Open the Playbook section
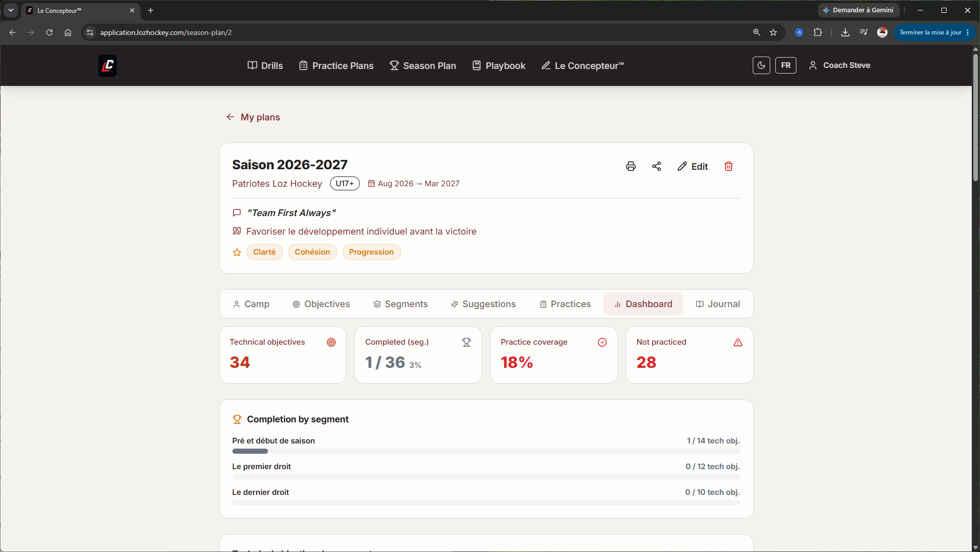This screenshot has width=980, height=552. (x=499, y=65)
